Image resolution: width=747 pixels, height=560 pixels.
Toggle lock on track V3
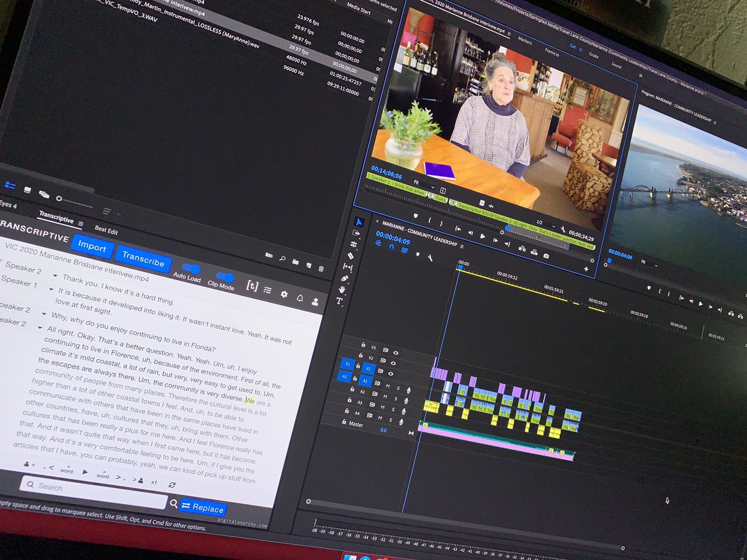363,344
